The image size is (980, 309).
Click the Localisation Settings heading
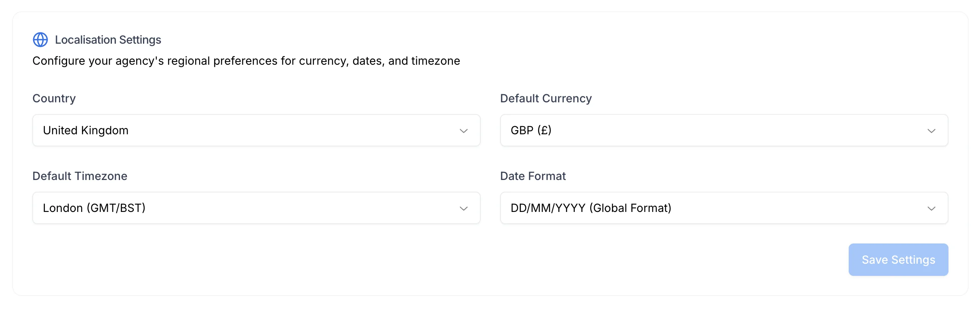click(x=107, y=40)
